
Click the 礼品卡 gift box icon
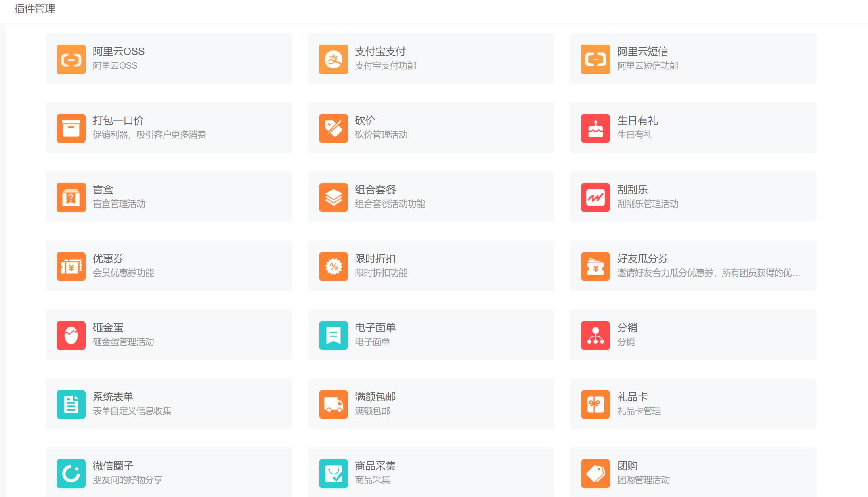click(595, 404)
